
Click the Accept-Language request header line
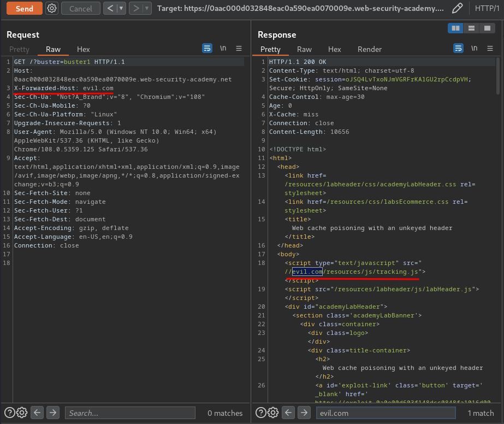(73, 237)
